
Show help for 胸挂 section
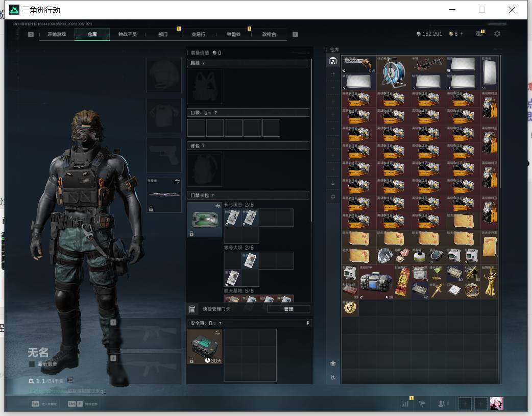[203, 63]
